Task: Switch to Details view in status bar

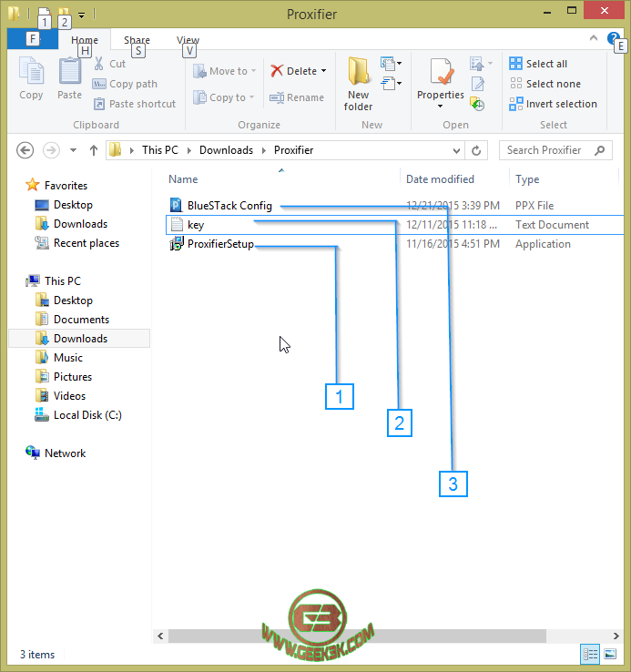Action: coord(590,654)
